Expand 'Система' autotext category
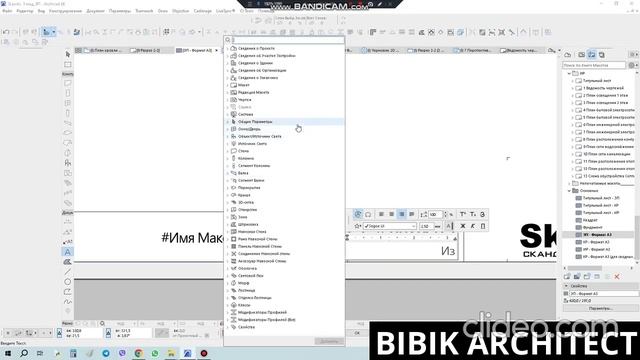 click(x=227, y=114)
